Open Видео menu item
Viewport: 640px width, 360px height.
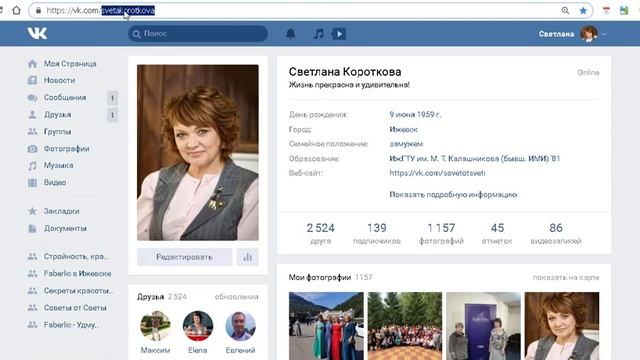pyautogui.click(x=55, y=182)
